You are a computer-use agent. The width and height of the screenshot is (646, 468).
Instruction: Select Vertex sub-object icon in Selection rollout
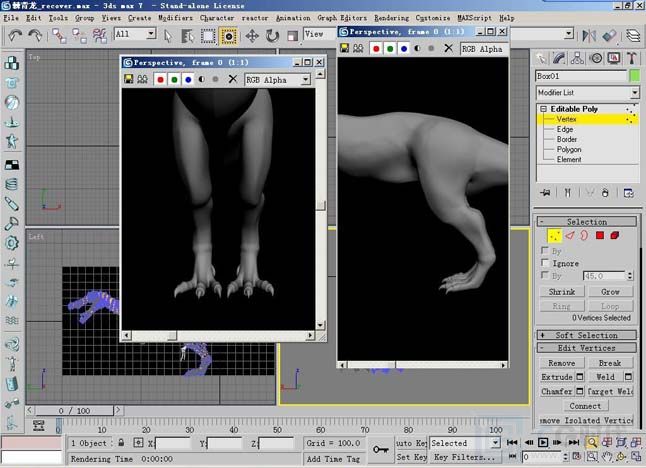click(555, 236)
